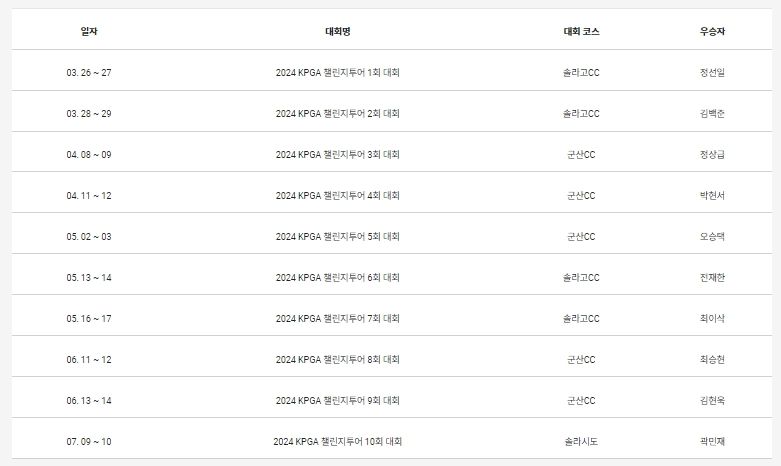Open the 2024 KPGA 챌린지투어 9회 대회 entry
Viewport: 781px width, 466px height.
(337, 400)
